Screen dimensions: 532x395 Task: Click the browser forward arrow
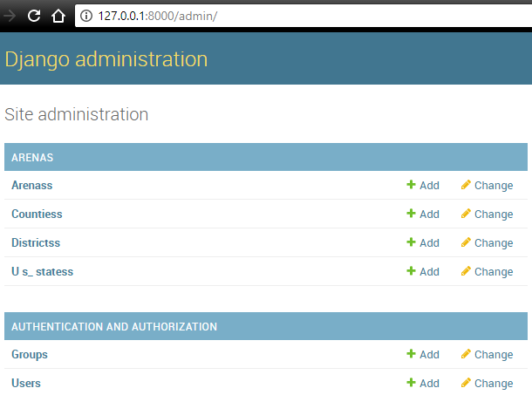pos(10,16)
